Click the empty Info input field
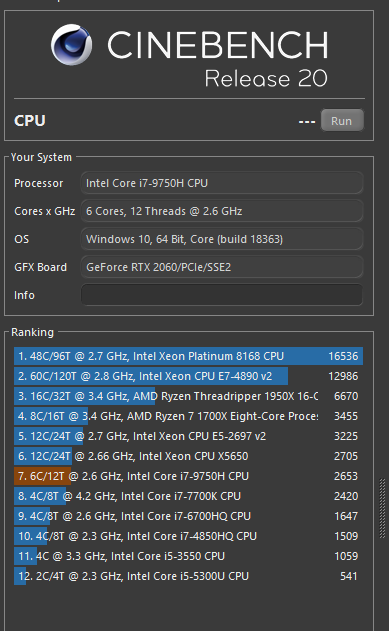This screenshot has width=389, height=631. tap(222, 295)
